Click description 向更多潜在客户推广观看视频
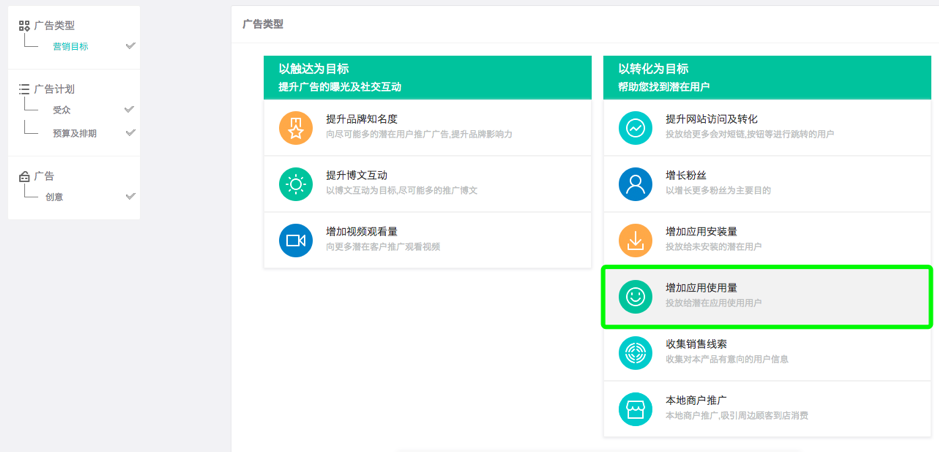 tap(383, 247)
